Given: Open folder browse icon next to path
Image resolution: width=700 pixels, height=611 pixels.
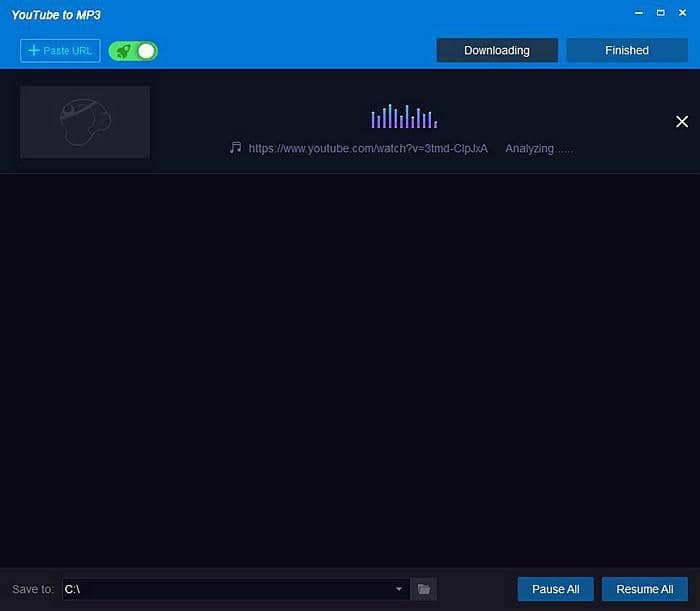Looking at the screenshot, I should coord(424,589).
